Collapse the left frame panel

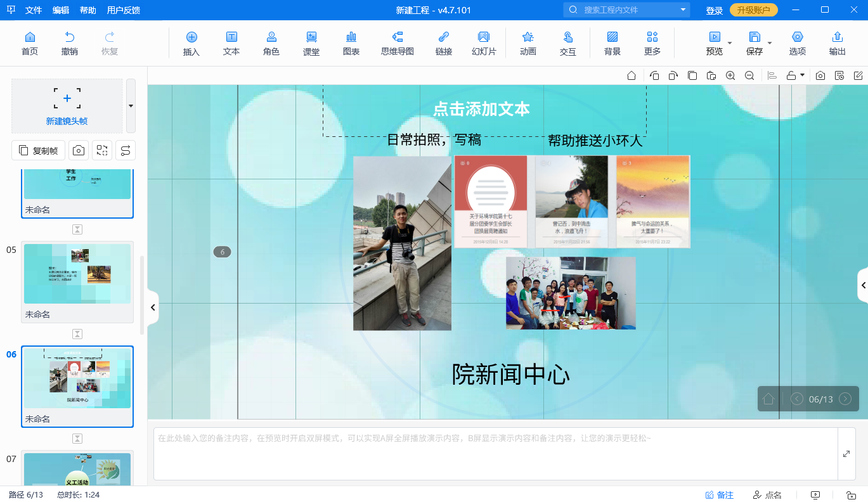tap(152, 307)
